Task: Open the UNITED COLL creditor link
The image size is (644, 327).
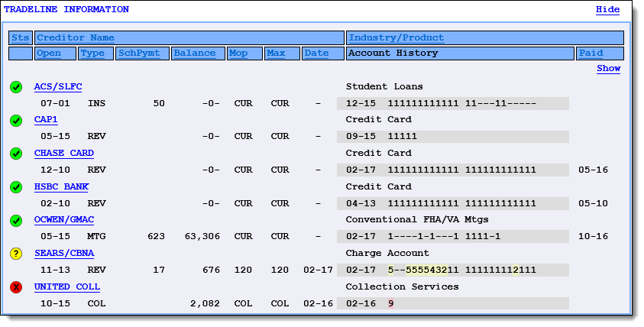Action: coord(67,287)
